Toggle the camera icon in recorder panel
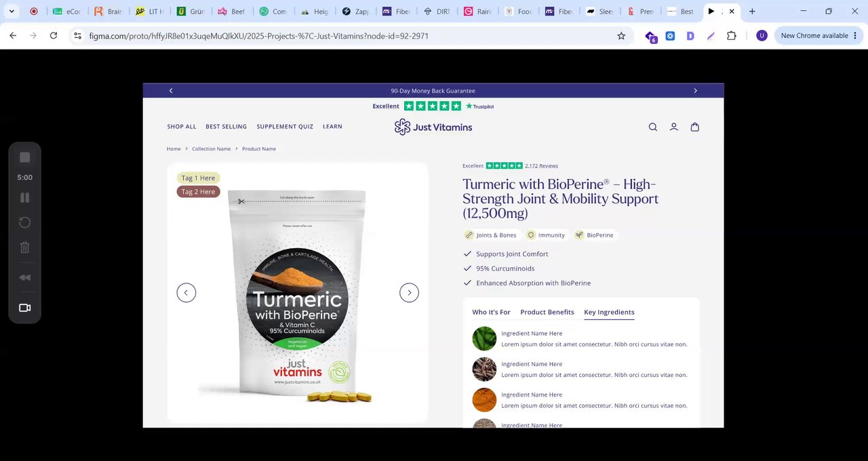868x461 pixels. [x=25, y=308]
